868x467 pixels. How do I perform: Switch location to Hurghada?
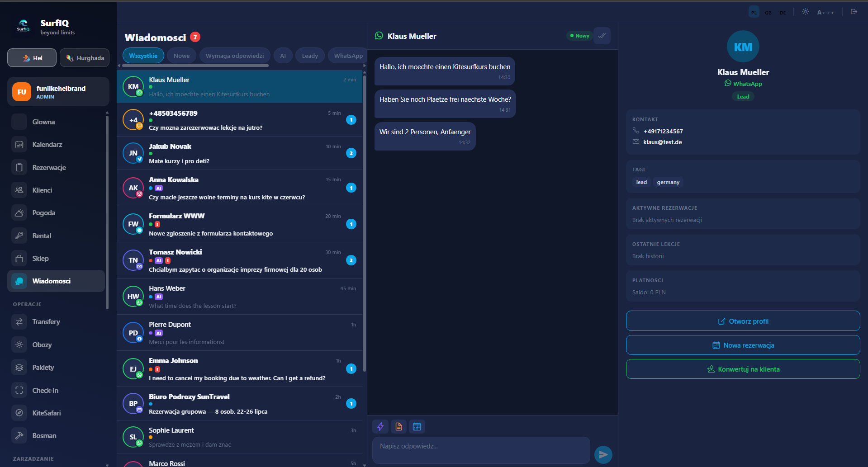point(85,58)
